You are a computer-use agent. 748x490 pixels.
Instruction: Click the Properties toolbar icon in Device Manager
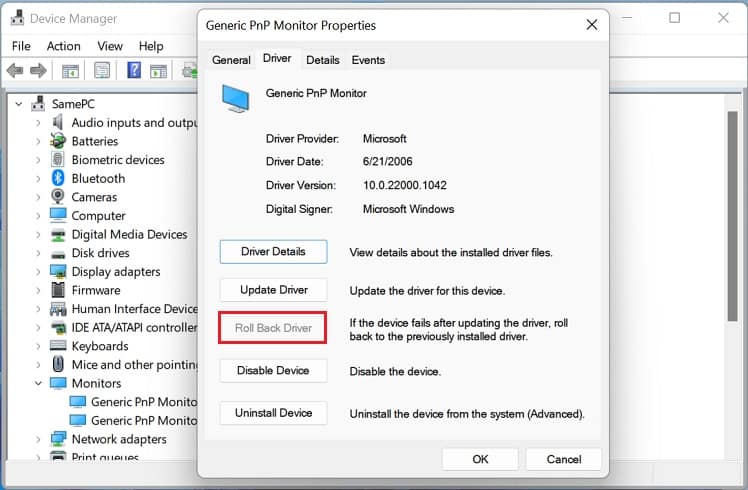[102, 71]
